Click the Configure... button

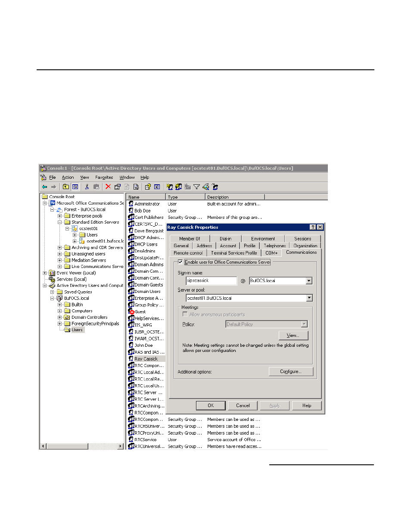click(x=291, y=372)
